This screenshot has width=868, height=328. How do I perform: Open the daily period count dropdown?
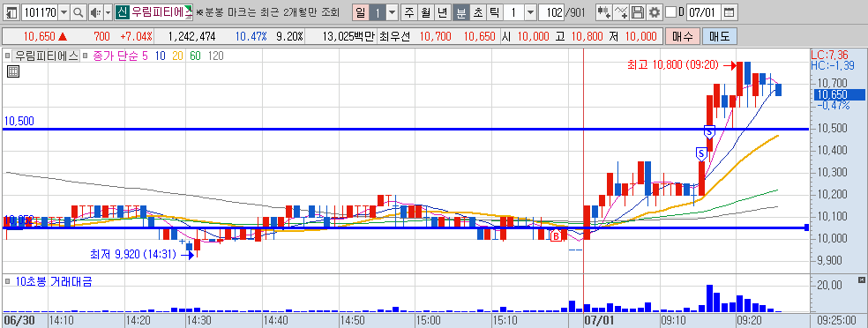point(392,11)
